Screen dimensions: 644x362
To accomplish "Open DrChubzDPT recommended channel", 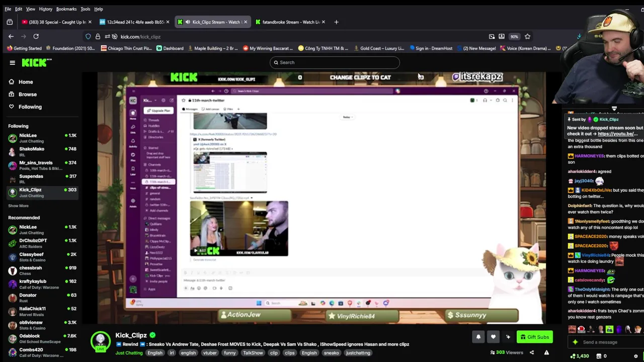I will [x=42, y=243].
